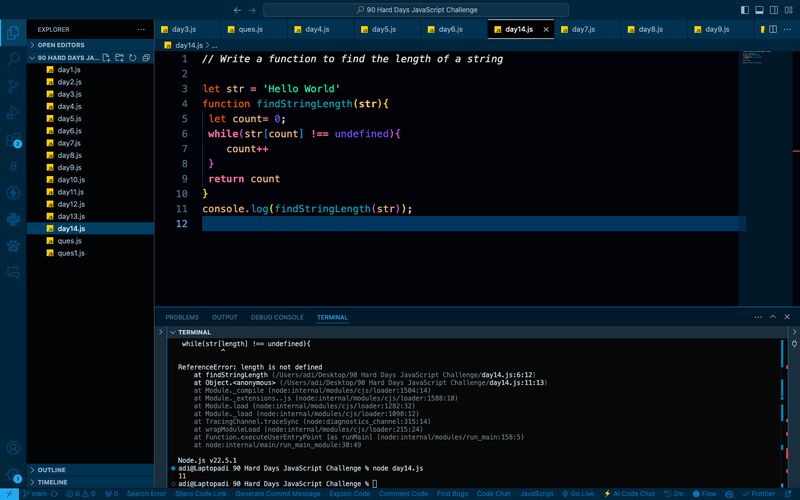Image resolution: width=800 pixels, height=500 pixels.
Task: Toggle secondary side bar visibility
Action: [774, 10]
